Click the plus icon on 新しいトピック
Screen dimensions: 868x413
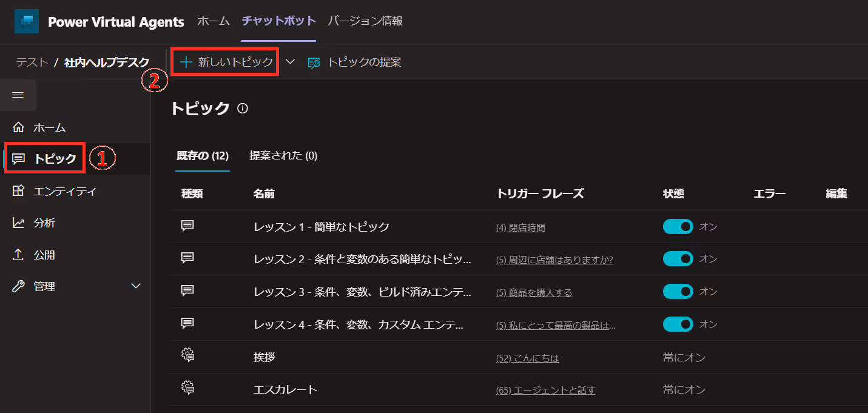click(186, 62)
